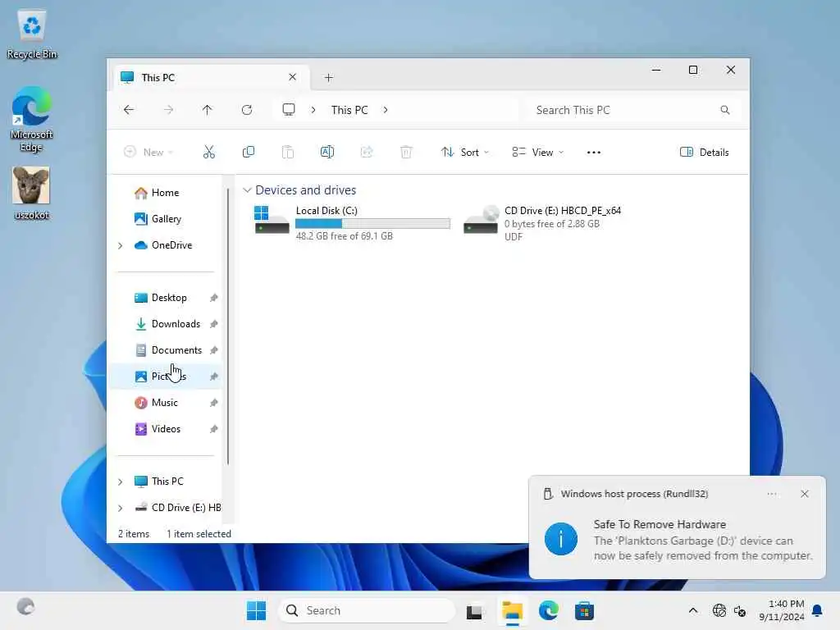The image size is (840, 630).
Task: Toggle the Details pane
Action: point(704,152)
